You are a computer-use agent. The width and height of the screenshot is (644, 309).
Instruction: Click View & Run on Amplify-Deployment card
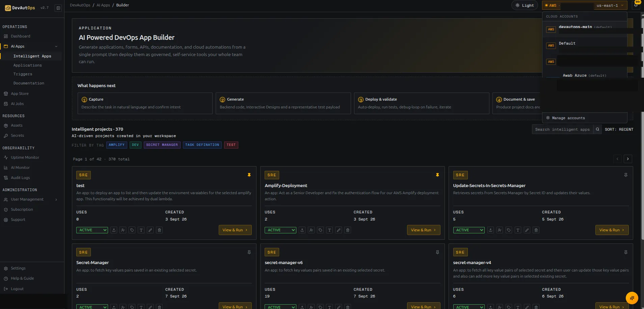pos(423,230)
